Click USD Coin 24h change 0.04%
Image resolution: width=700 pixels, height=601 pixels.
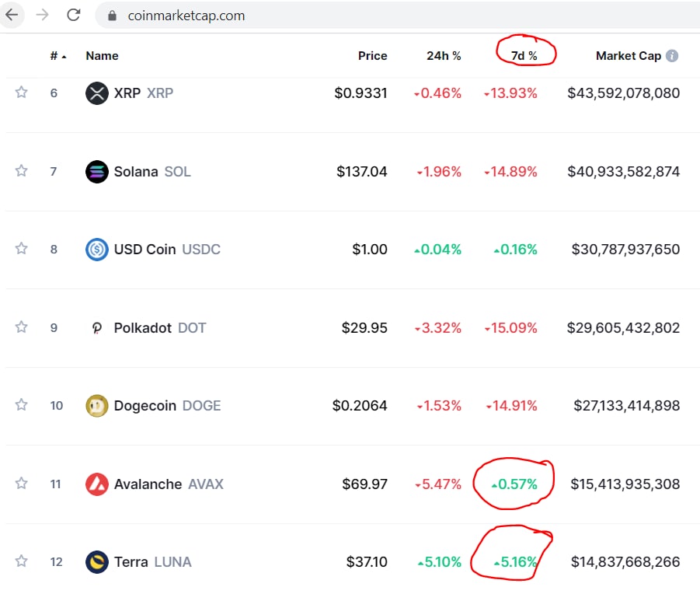pos(437,250)
